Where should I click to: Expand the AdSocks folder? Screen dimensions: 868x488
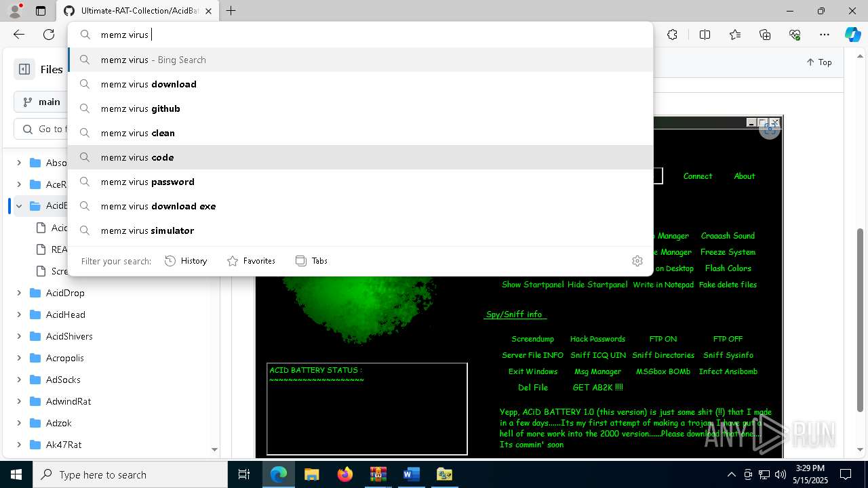click(x=19, y=380)
